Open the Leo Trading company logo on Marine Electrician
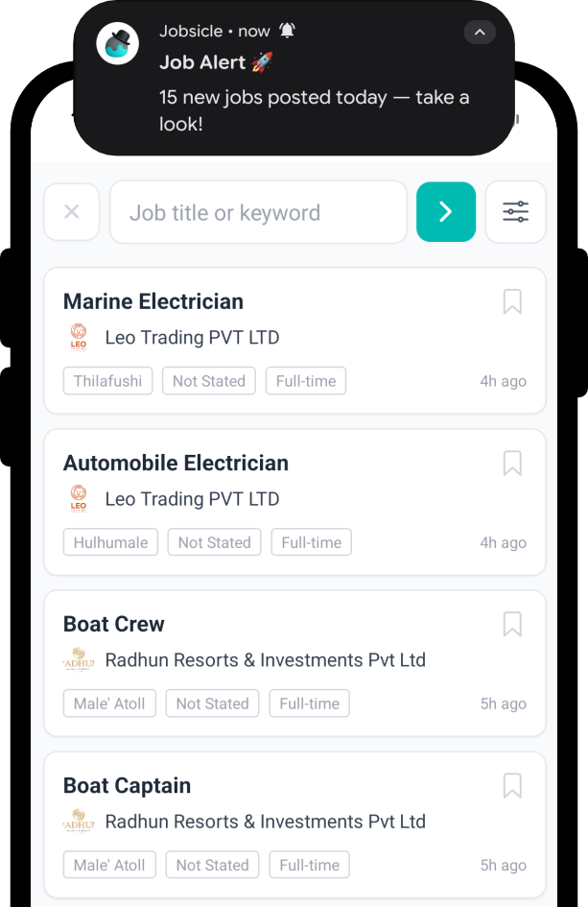This screenshot has width=588, height=907. click(78, 337)
